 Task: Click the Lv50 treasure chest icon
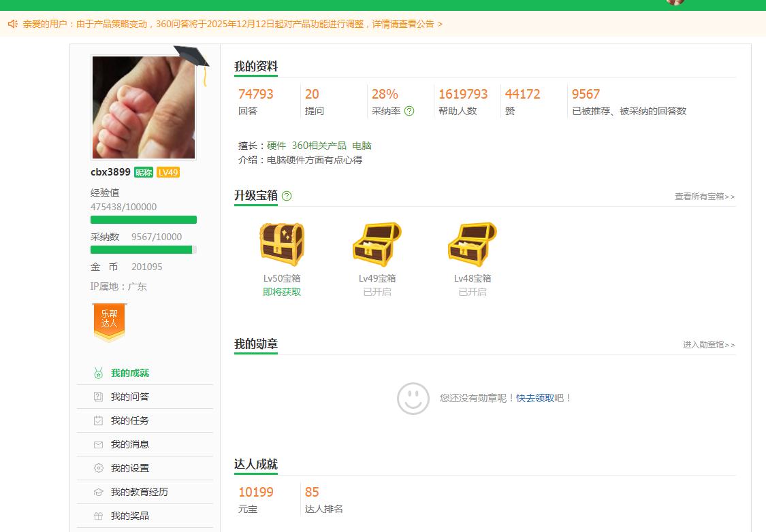[282, 244]
